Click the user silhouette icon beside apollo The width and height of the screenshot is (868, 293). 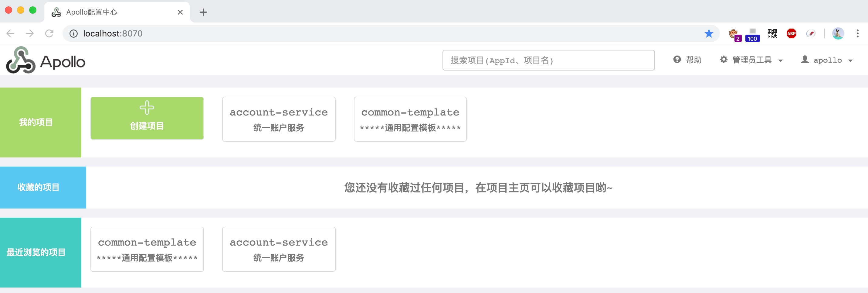(x=805, y=60)
